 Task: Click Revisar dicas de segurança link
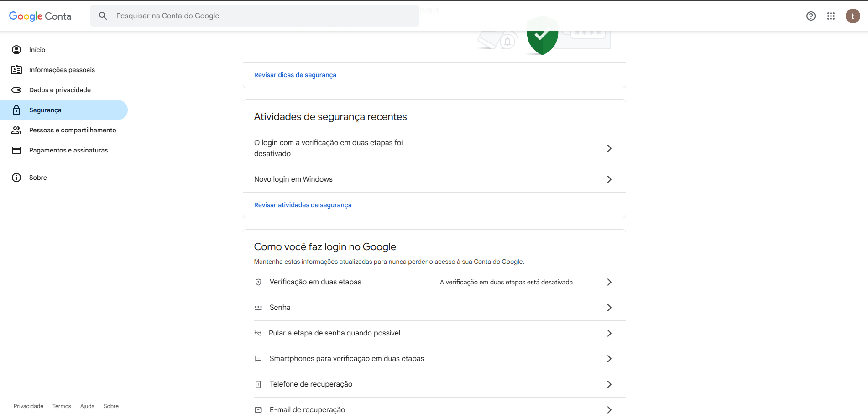click(295, 75)
